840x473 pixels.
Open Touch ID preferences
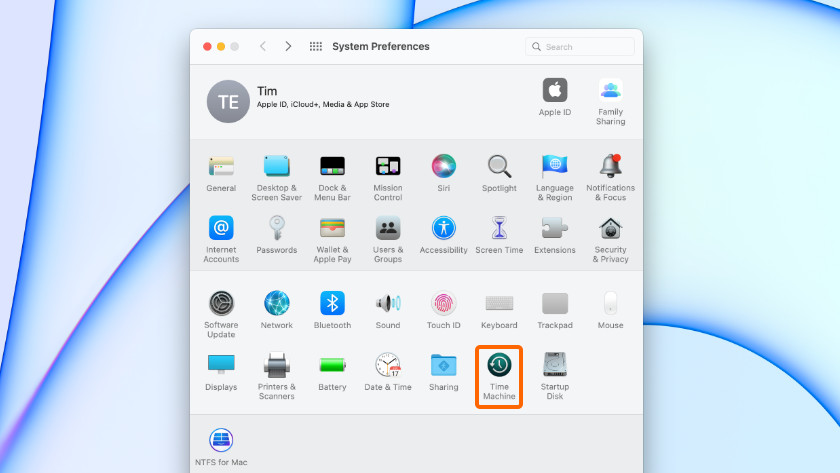tap(444, 310)
